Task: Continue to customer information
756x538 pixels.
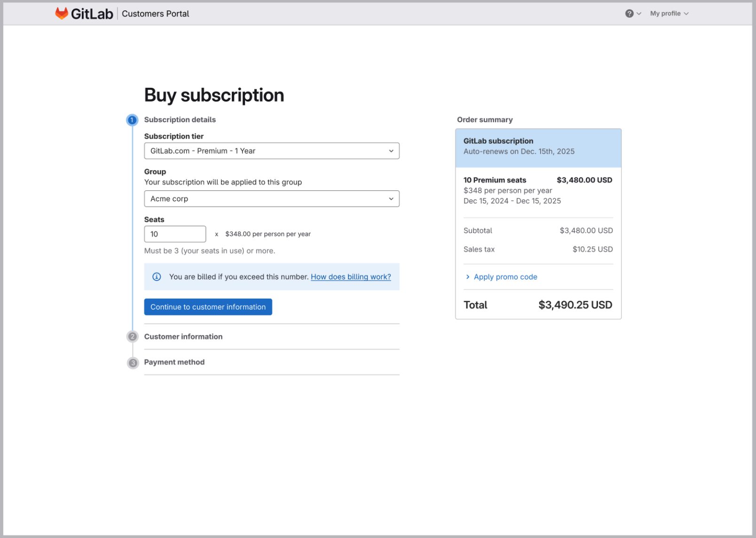Action: [x=208, y=307]
